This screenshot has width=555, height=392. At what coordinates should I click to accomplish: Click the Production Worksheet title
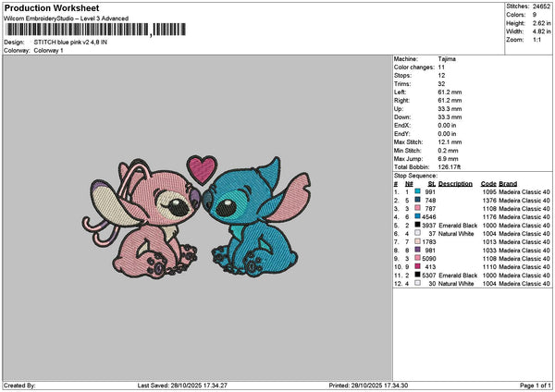[x=52, y=7]
